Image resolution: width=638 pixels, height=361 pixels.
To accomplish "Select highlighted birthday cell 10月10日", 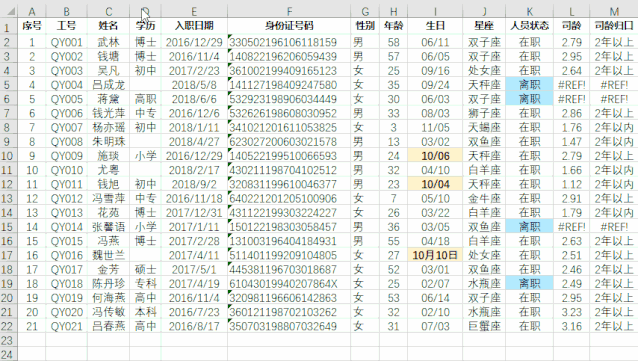I will coord(435,255).
